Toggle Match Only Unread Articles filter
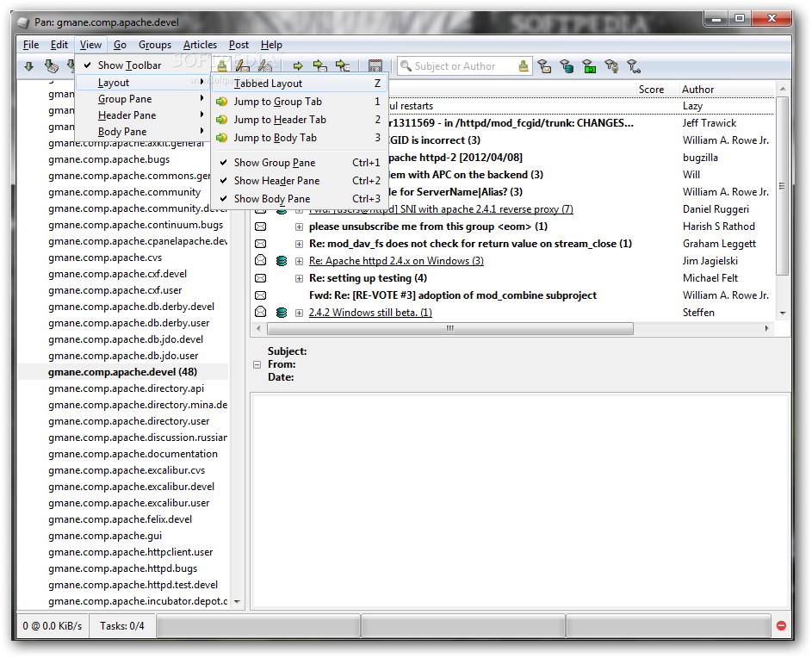Viewport: 812px width, 658px height. pos(544,66)
